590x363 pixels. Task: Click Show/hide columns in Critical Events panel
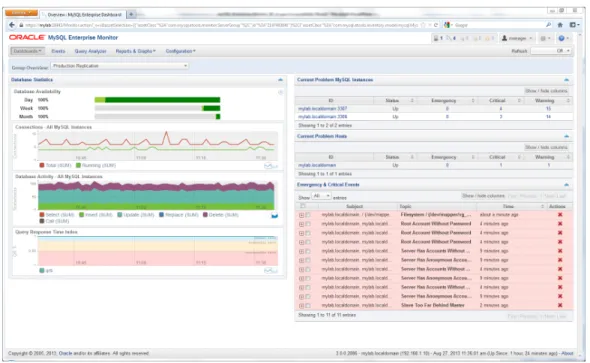(483, 196)
